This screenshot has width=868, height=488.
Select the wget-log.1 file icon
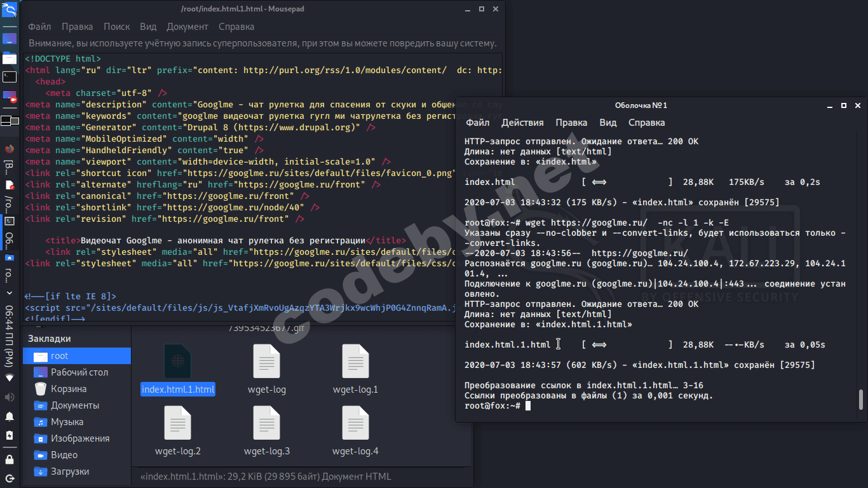point(355,362)
